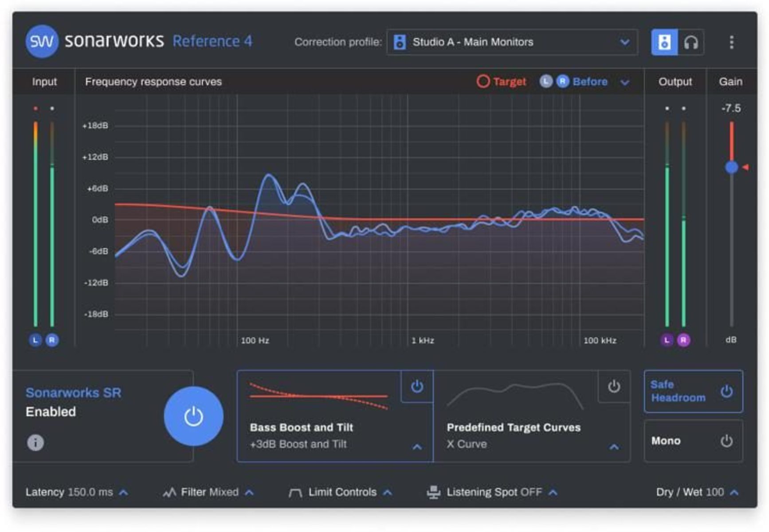Image resolution: width=769 pixels, height=532 pixels.
Task: Expand Bass Boost and Tilt options
Action: [x=417, y=447]
